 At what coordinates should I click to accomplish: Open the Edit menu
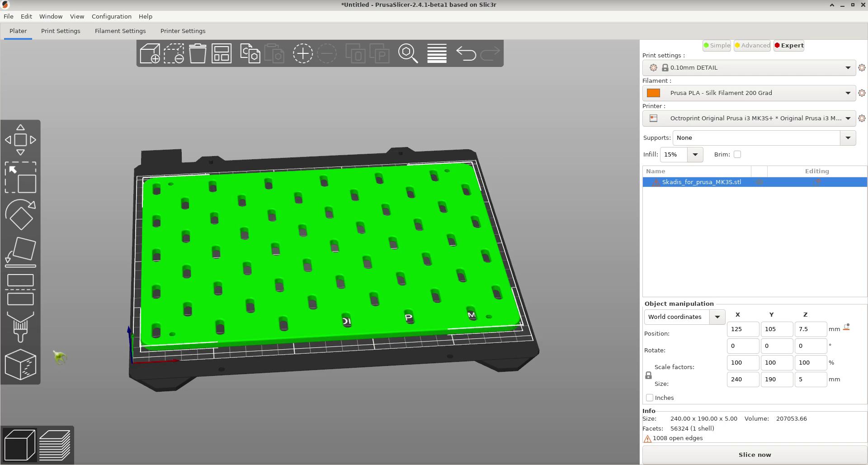[x=26, y=16]
